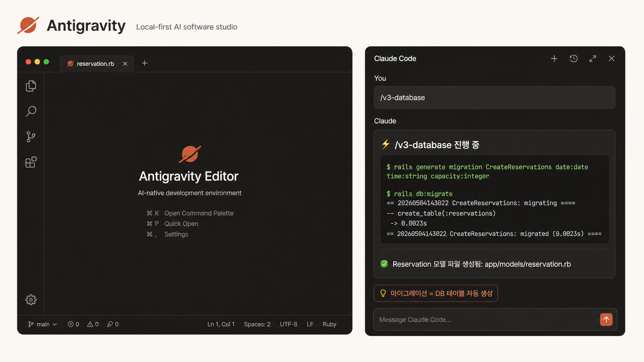Viewport: 644px width, 362px height.
Task: Click app/models/reservation.rb file path text
Action: 528,264
